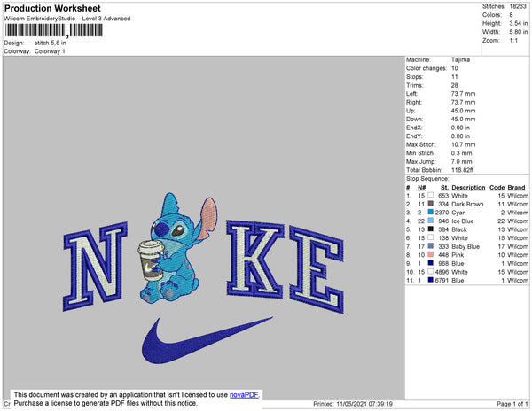The height and width of the screenshot is (411, 532).
Task: Click the Black color swatch
Action: (431, 229)
